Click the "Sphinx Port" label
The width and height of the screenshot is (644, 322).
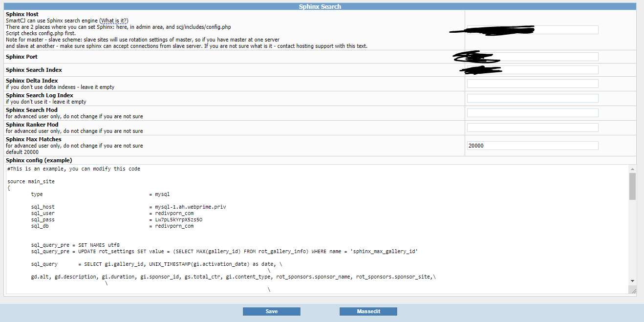click(21, 57)
